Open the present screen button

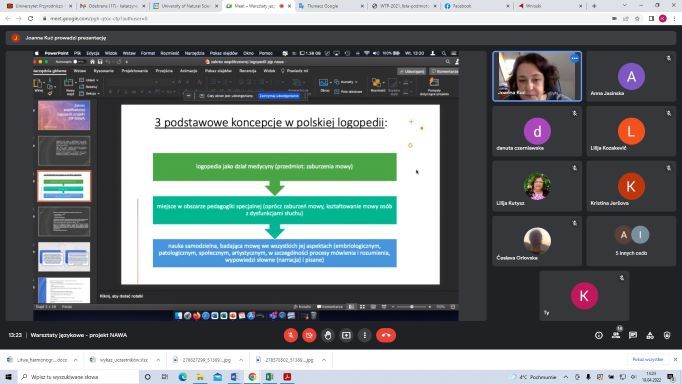pos(346,335)
